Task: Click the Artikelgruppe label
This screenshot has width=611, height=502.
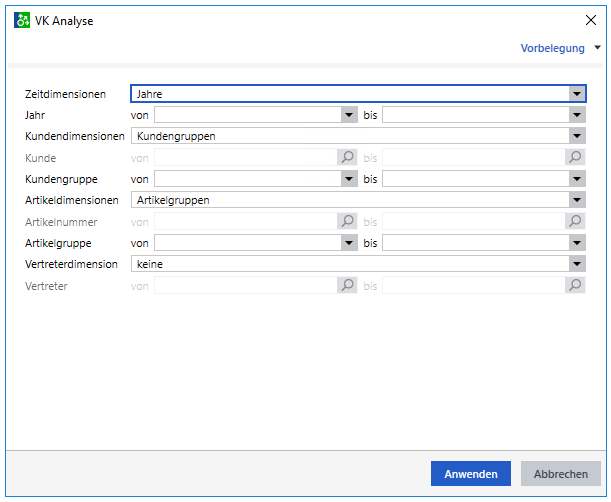Action: tap(58, 243)
